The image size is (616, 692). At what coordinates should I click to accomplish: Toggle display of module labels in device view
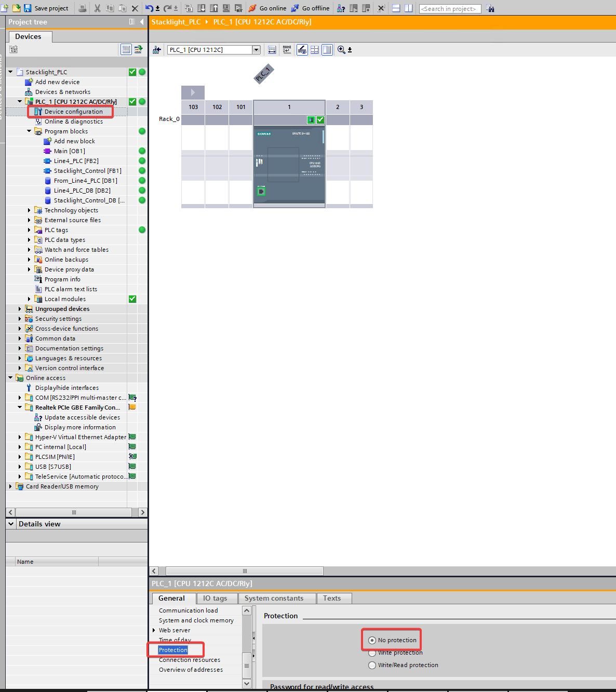[287, 49]
